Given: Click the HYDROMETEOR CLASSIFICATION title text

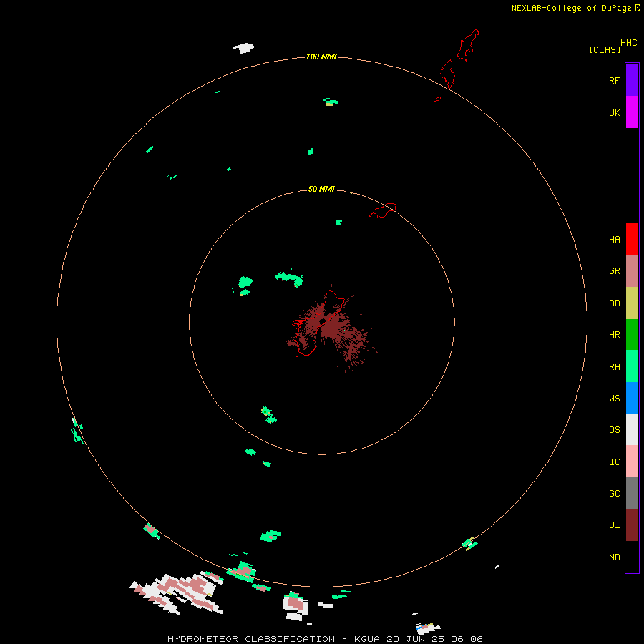Looking at the screenshot, I should (x=251, y=639).
